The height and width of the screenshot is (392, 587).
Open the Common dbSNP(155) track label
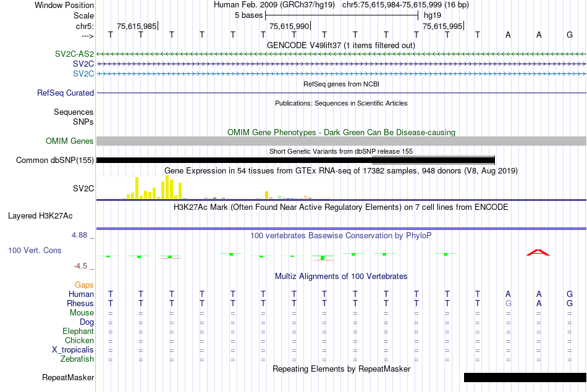[54, 160]
